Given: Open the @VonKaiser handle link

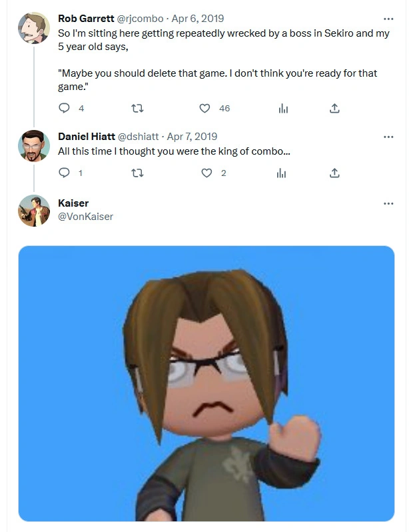Looking at the screenshot, I should coord(85,216).
